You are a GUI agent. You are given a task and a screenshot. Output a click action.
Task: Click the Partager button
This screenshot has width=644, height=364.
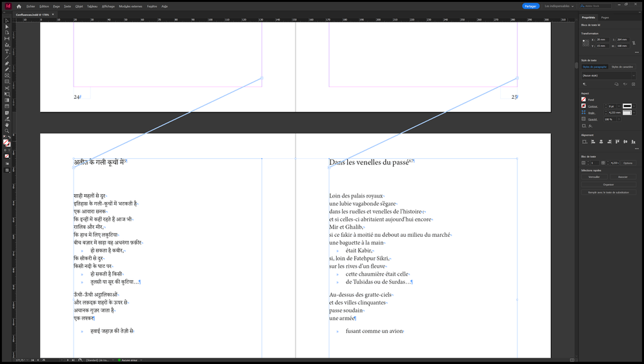(x=530, y=6)
